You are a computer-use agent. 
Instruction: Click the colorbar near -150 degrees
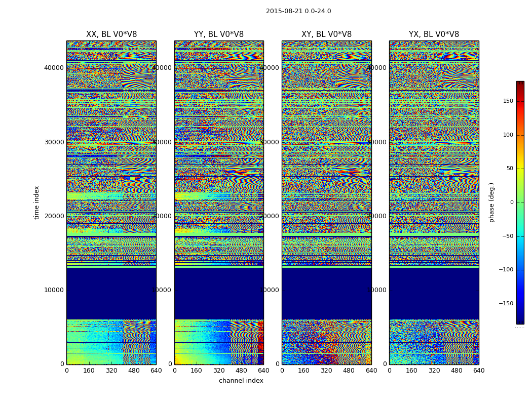tap(520, 304)
